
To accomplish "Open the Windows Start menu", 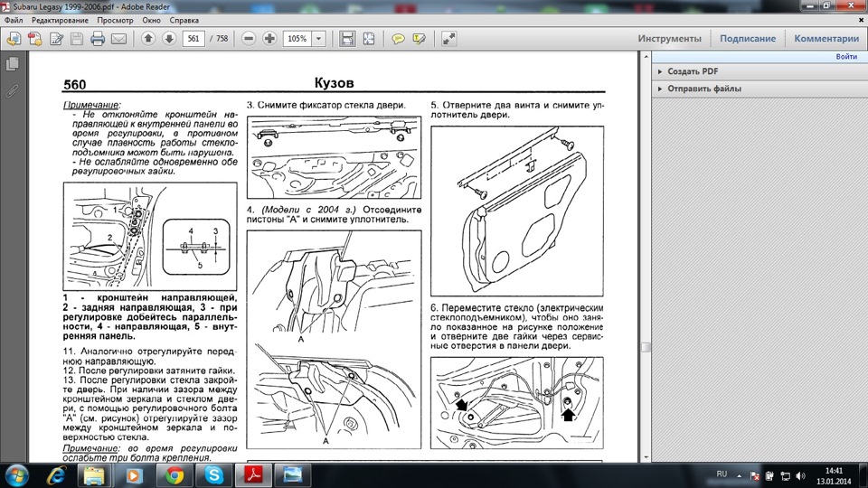I will point(16,476).
